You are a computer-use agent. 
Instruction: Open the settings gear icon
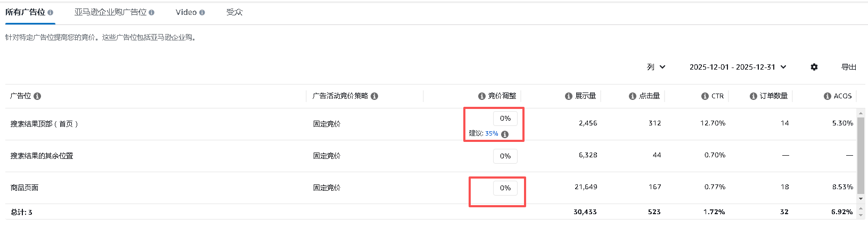(814, 67)
